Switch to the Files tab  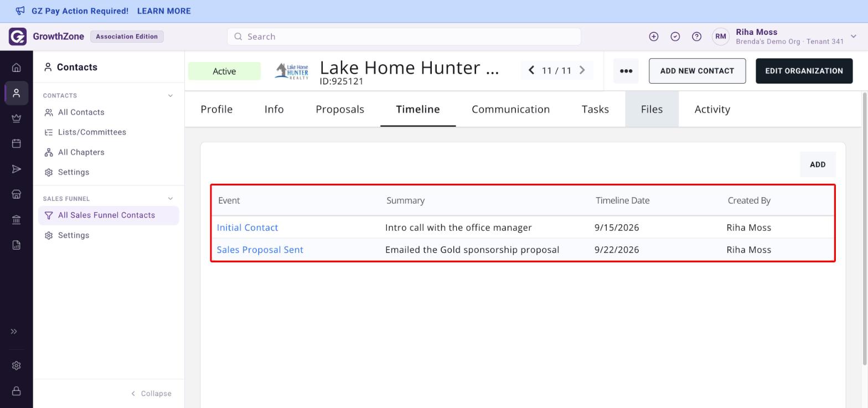[652, 109]
